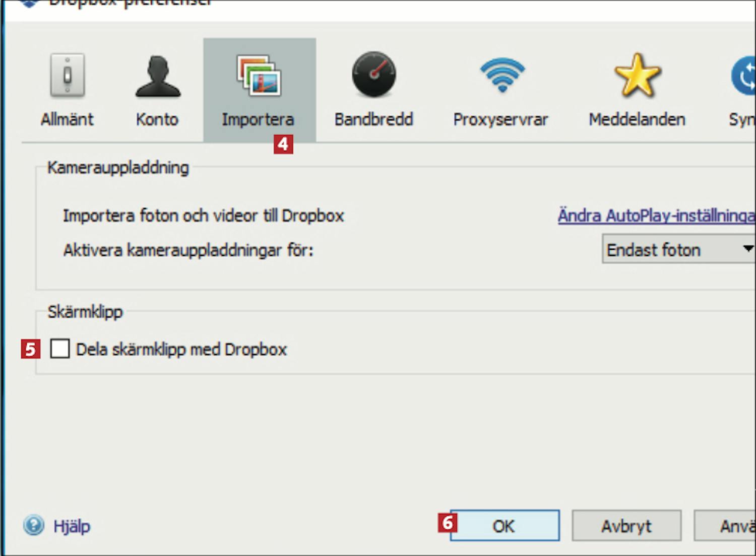Open the Meddelanden star icon
756x556 pixels.
click(x=638, y=76)
